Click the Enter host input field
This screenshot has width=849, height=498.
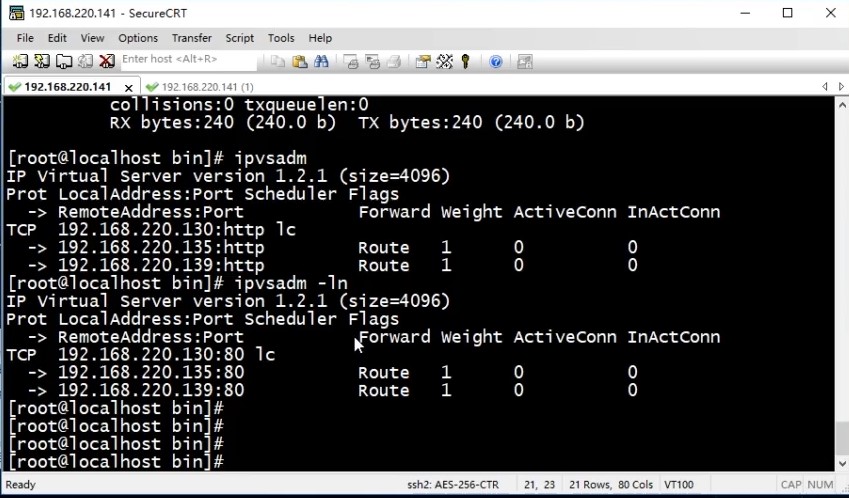[x=188, y=60]
